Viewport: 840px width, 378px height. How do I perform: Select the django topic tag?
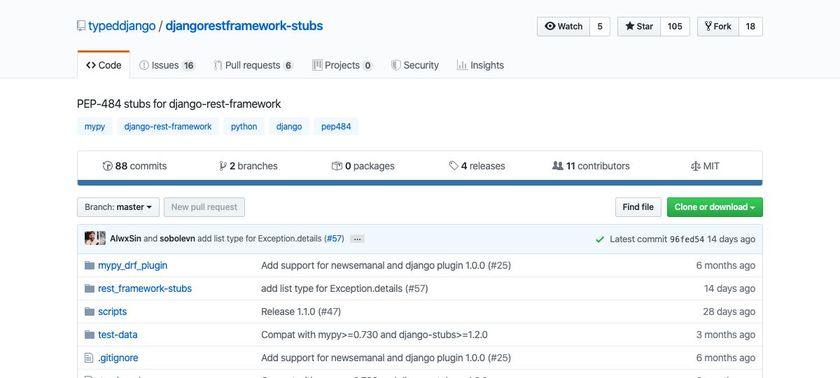click(289, 127)
